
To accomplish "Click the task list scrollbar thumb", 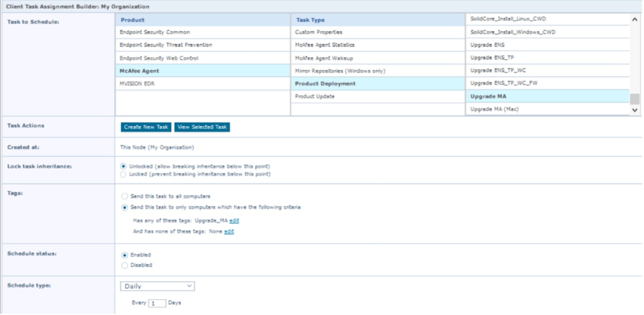I will coord(635,99).
